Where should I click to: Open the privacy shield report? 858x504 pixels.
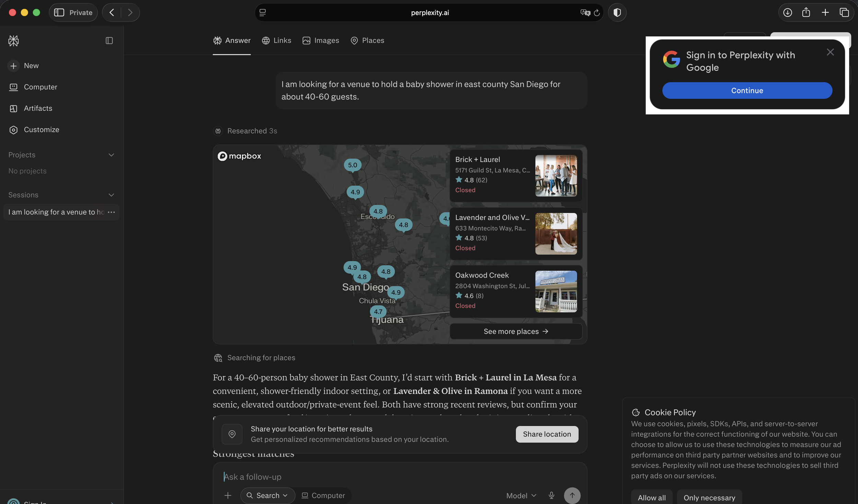[617, 12]
